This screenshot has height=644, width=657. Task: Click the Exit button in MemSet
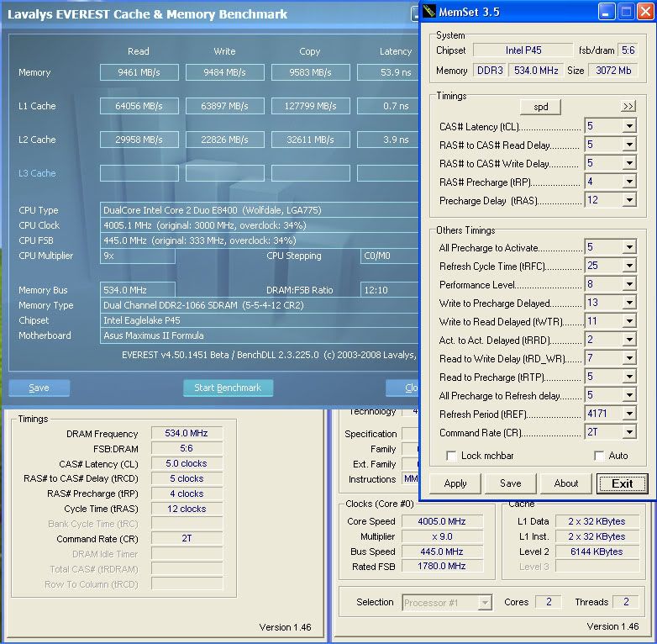coord(622,483)
